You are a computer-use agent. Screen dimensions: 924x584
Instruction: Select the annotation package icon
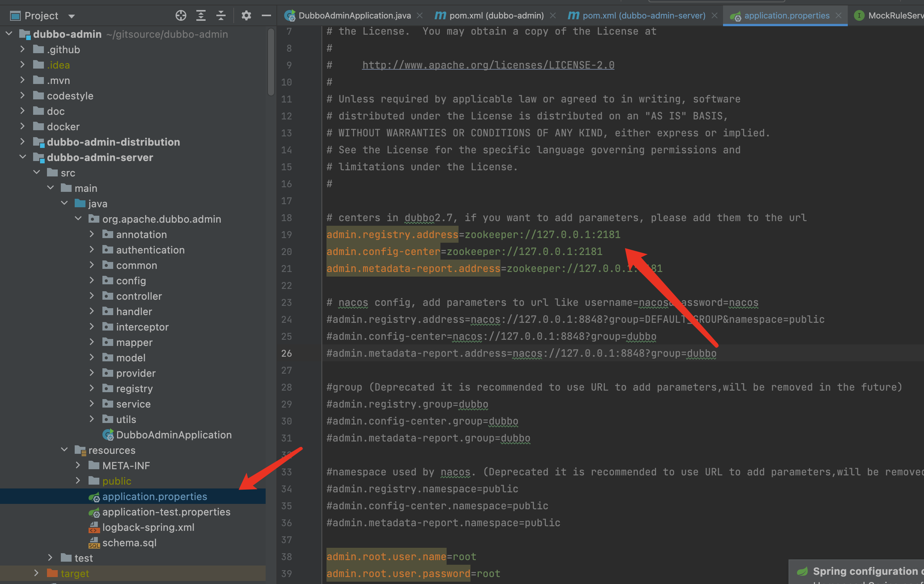108,234
